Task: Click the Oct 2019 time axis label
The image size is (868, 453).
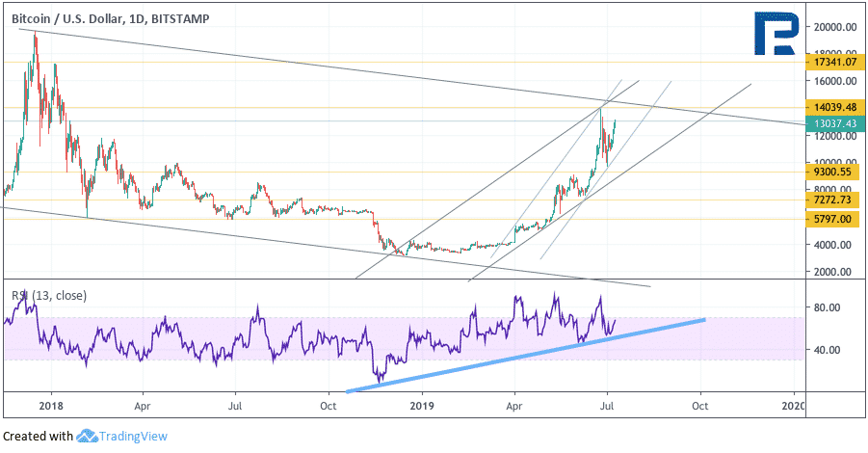Action: coord(700,406)
